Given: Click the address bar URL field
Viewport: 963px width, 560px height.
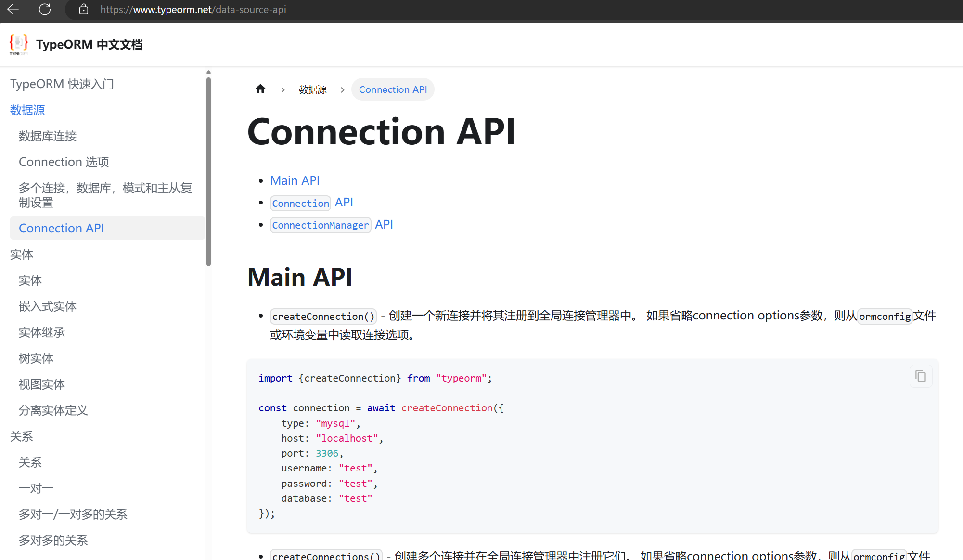Looking at the screenshot, I should (193, 10).
